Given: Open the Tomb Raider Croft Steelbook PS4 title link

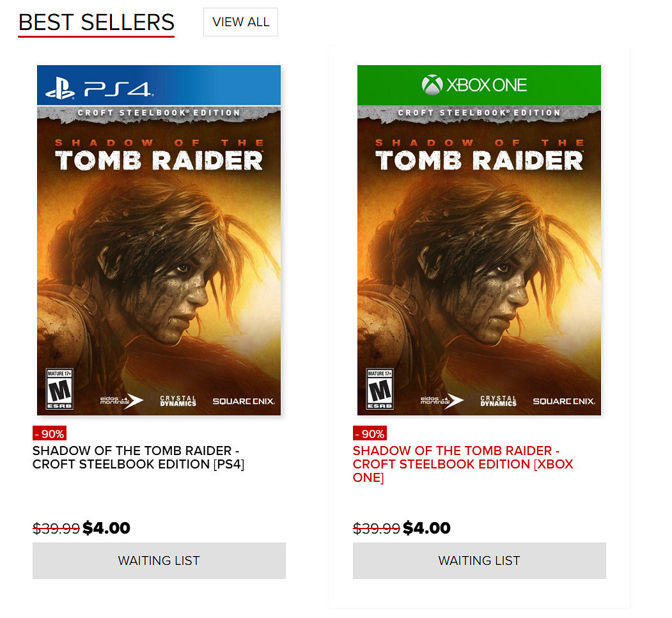Looking at the screenshot, I should point(138,458).
